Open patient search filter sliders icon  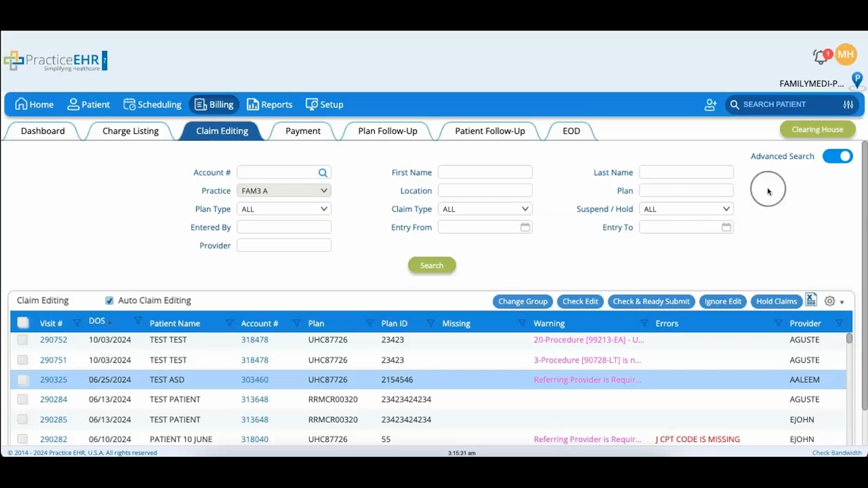(x=848, y=104)
